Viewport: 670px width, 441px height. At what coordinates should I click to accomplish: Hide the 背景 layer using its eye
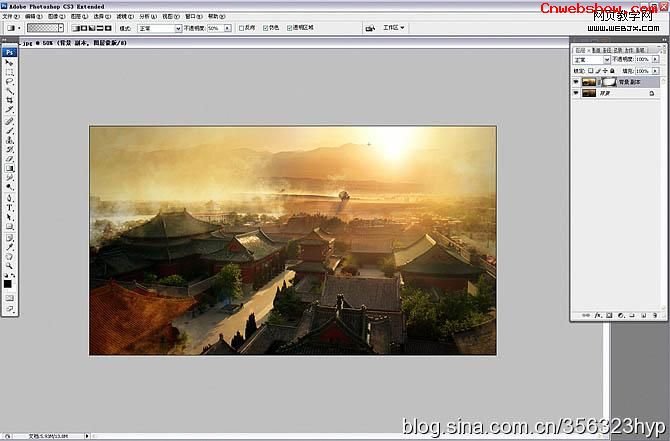(x=576, y=93)
